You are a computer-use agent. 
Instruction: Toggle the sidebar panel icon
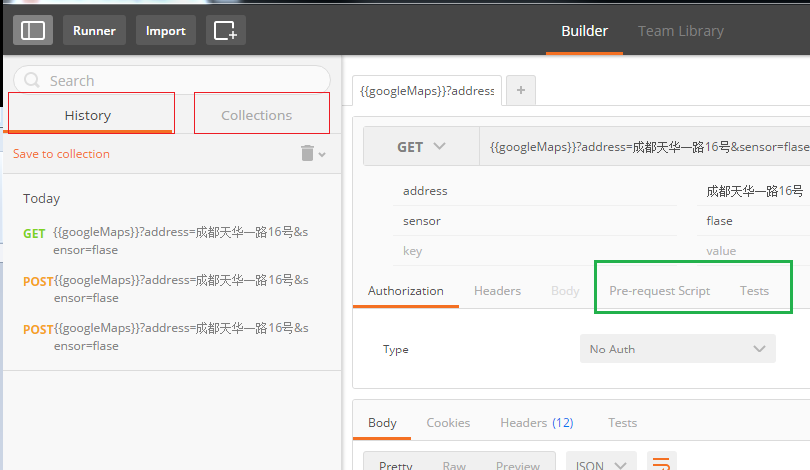coord(33,30)
